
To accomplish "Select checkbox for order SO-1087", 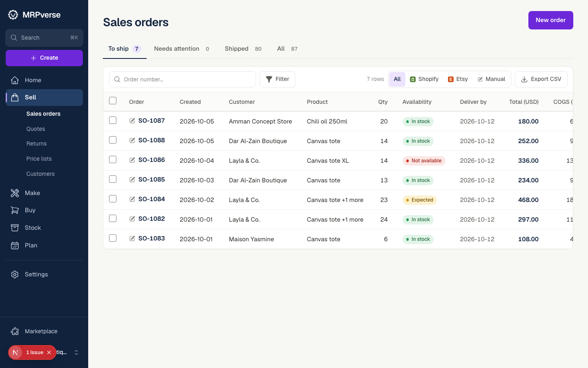I will pos(113,120).
